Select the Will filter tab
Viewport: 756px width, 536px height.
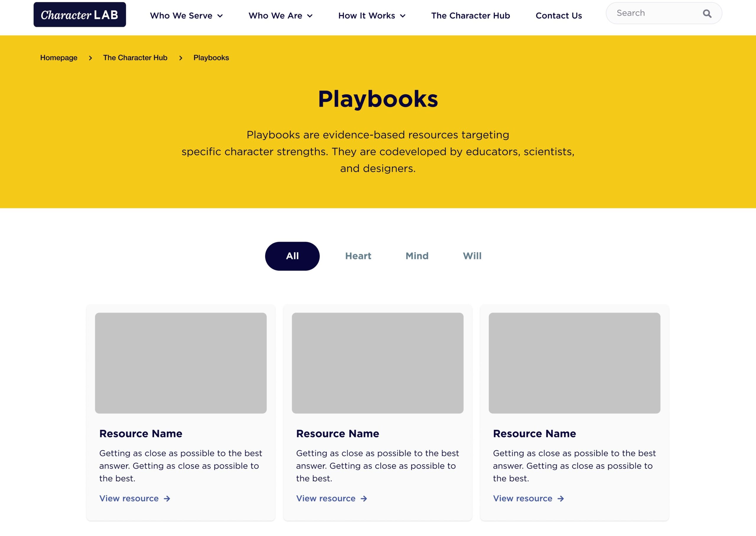pyautogui.click(x=472, y=256)
